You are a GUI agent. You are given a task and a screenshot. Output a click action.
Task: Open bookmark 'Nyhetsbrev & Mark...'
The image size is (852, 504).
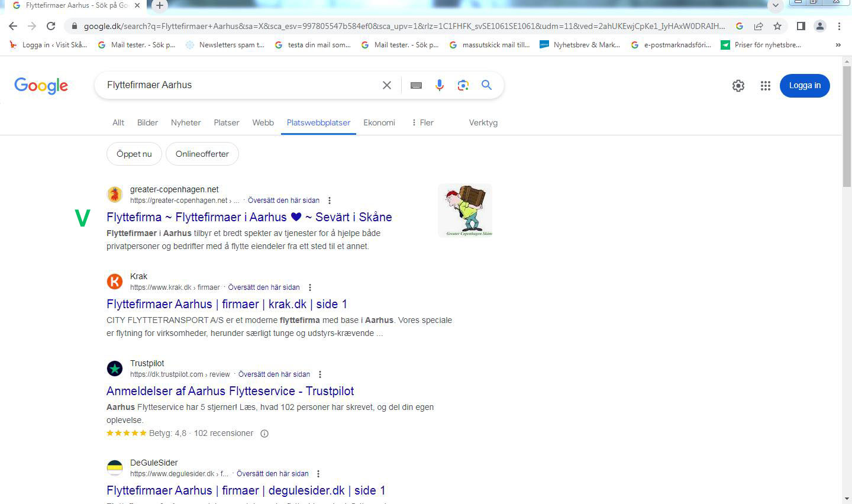pos(580,45)
